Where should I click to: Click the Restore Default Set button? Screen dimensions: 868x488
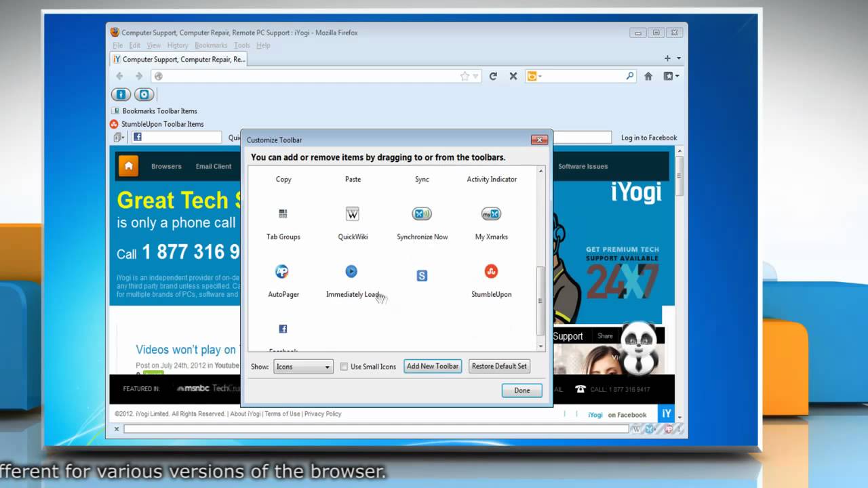pyautogui.click(x=499, y=367)
